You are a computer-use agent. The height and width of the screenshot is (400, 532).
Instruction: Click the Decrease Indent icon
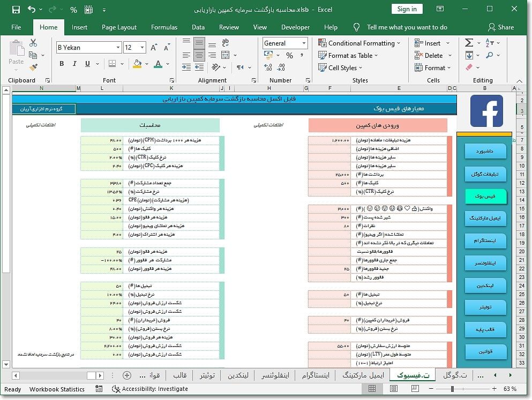186,67
